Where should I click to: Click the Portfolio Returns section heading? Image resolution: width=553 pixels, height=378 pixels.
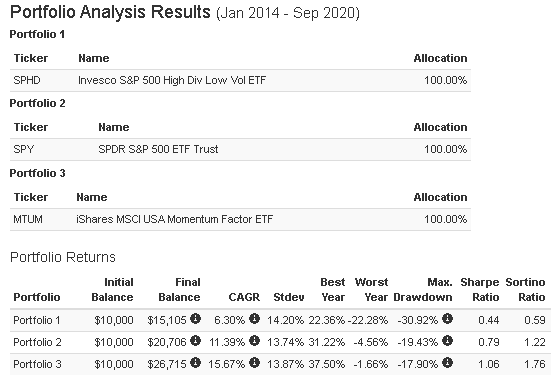pyautogui.click(x=63, y=257)
